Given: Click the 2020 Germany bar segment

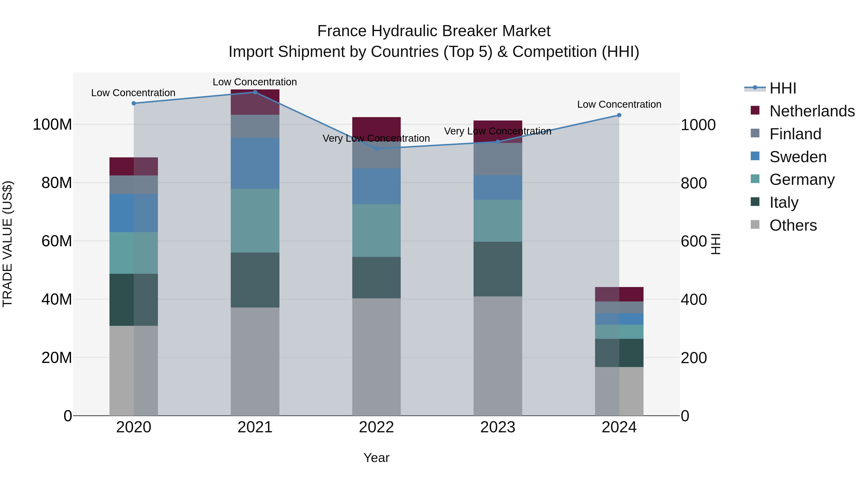Looking at the screenshot, I should pos(134,253).
